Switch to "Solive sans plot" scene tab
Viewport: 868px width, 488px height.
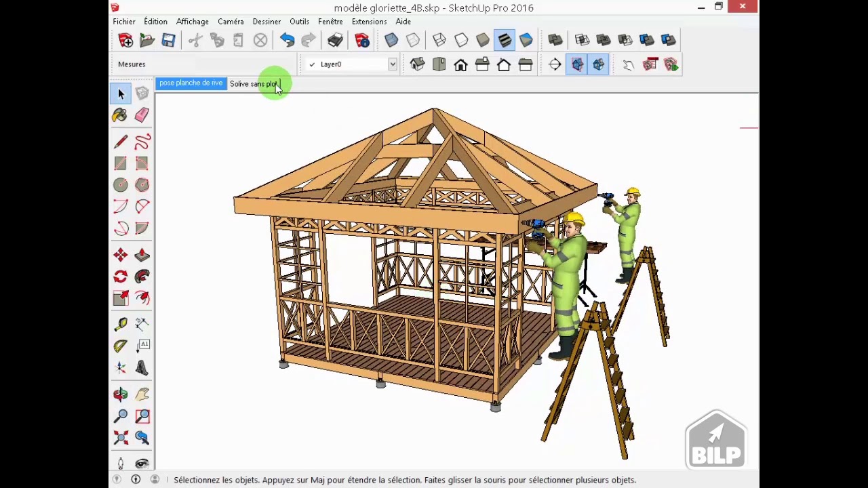(x=254, y=84)
